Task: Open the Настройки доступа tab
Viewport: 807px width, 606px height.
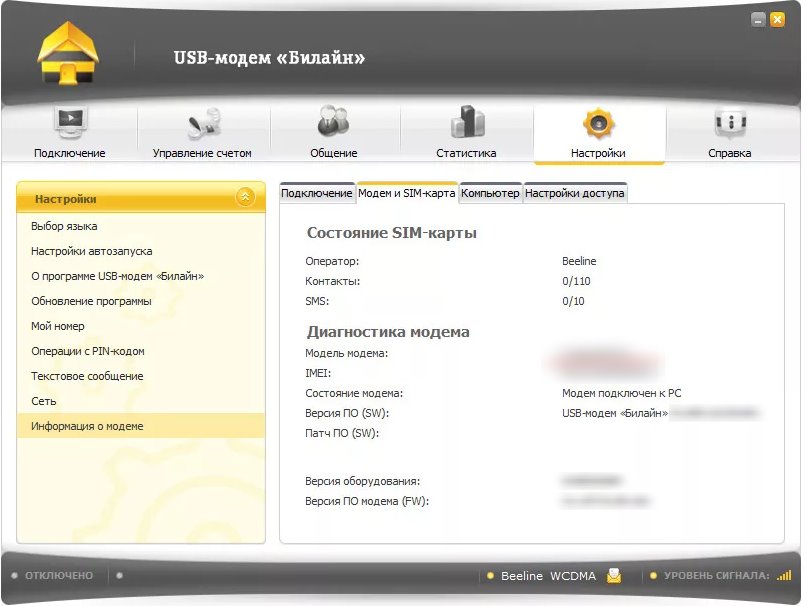Action: coord(575,193)
